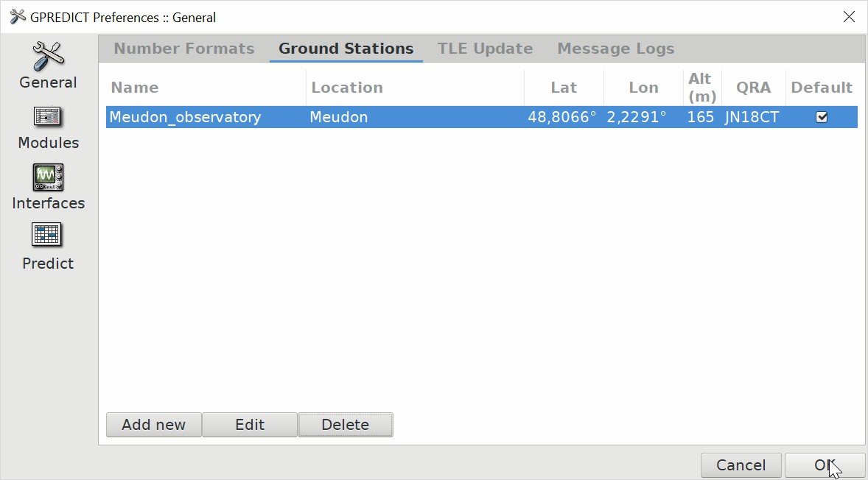Open the Modules preferences section icon
Screen dimensions: 868x480
click(x=48, y=116)
